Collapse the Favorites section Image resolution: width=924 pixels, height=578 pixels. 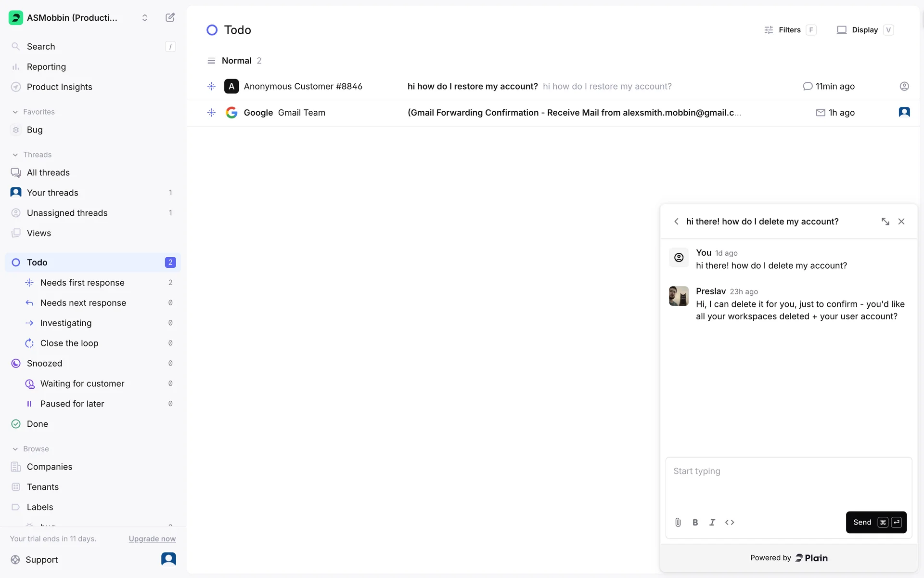tap(15, 112)
